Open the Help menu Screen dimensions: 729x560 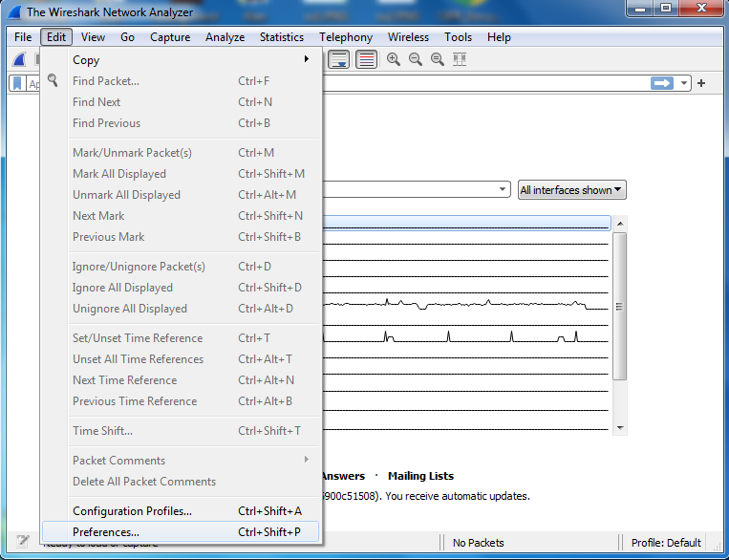coord(499,37)
